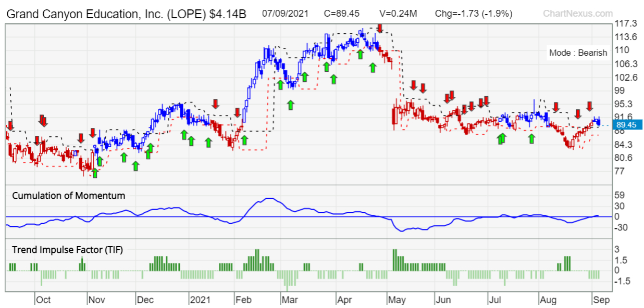Screen dimensions: 644x308
Task: Click the highlighted 89.45 current price tag
Action: pos(627,125)
